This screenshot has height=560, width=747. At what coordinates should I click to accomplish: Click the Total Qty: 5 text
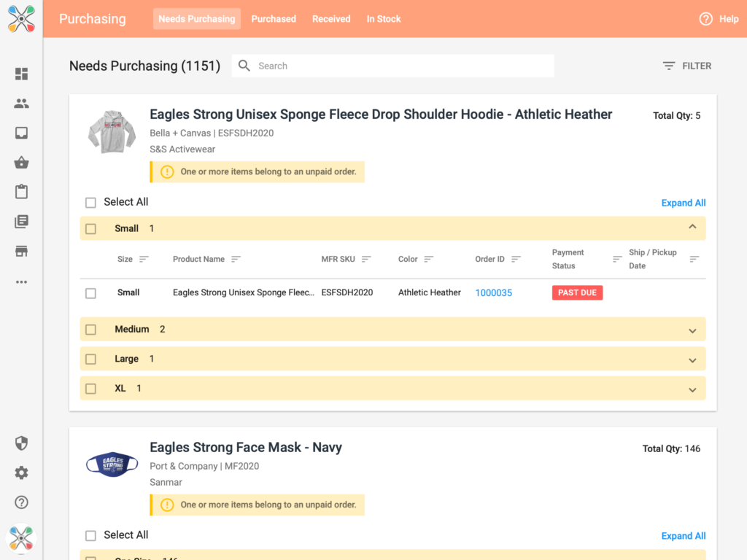click(676, 115)
